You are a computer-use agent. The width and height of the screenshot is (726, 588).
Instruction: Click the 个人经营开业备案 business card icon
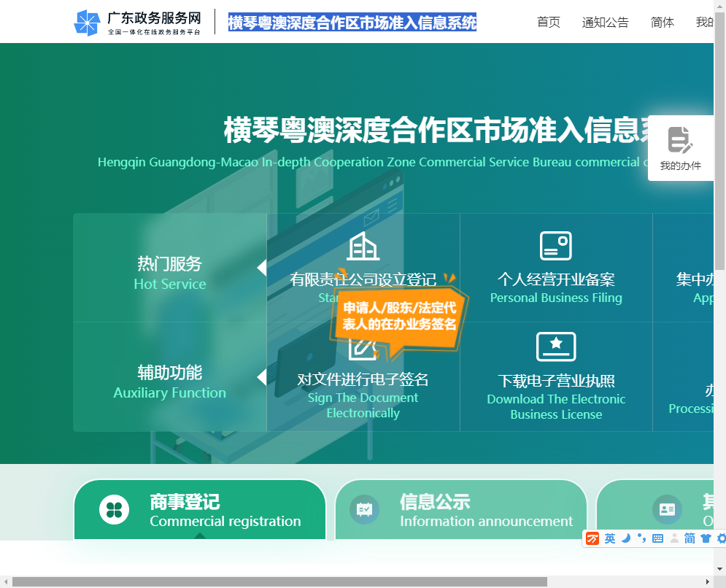pyautogui.click(x=556, y=246)
